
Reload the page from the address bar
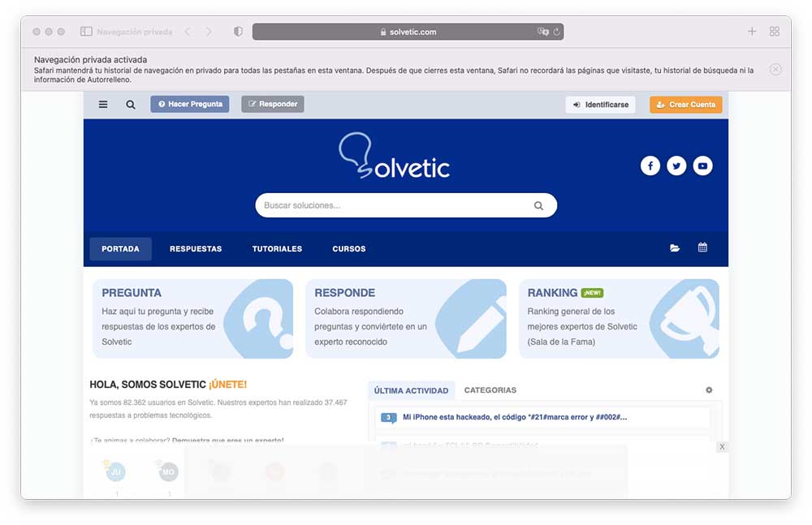[556, 32]
